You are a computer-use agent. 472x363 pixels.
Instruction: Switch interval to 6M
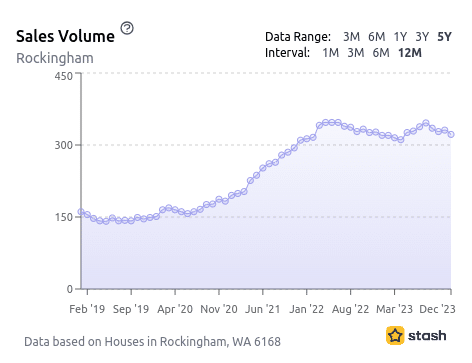(x=381, y=53)
